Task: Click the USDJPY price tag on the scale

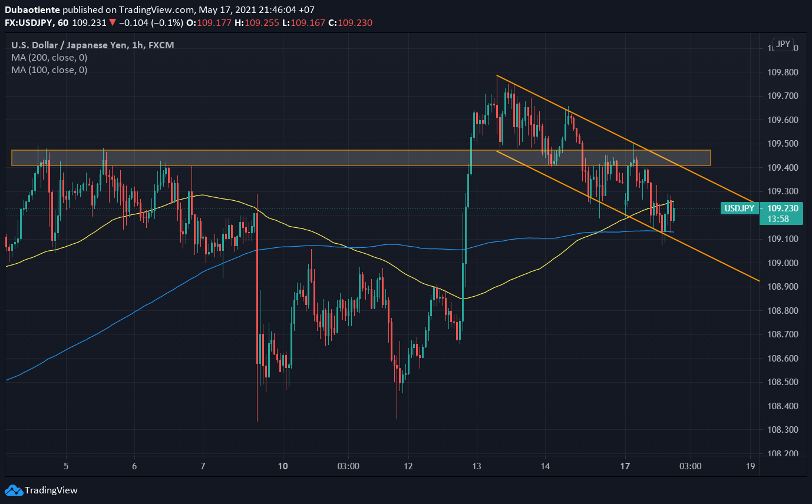Action: tap(739, 208)
